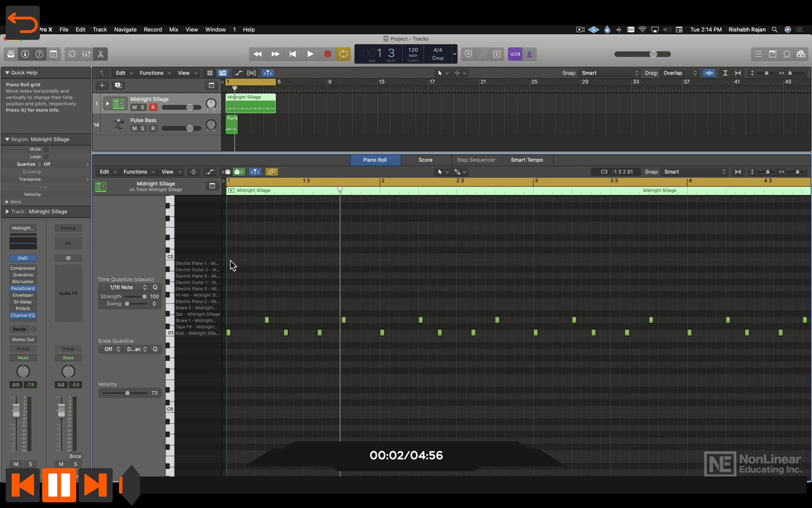Open the Smart Controls icon
This screenshot has width=812, height=508.
[71, 54]
